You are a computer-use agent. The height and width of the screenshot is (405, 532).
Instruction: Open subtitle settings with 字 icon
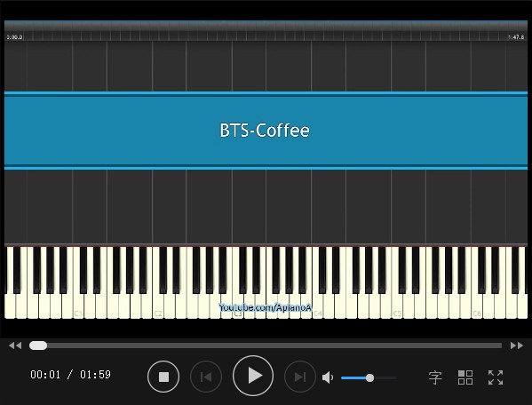[435, 377]
